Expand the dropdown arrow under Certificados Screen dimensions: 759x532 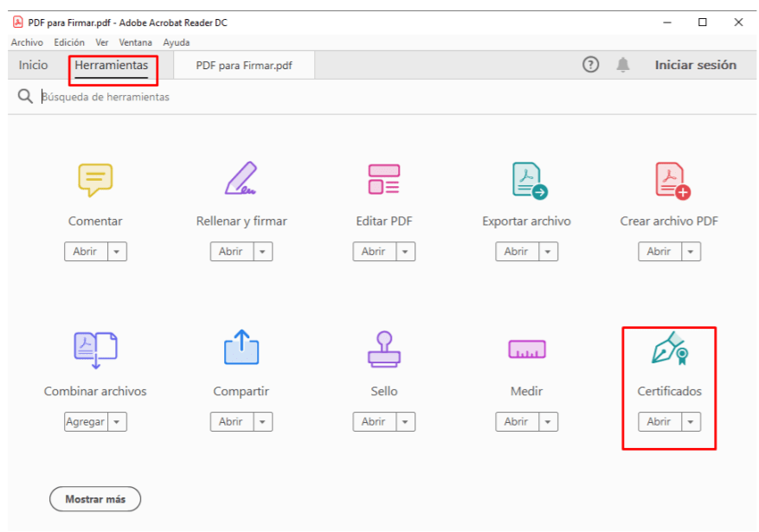coord(690,422)
